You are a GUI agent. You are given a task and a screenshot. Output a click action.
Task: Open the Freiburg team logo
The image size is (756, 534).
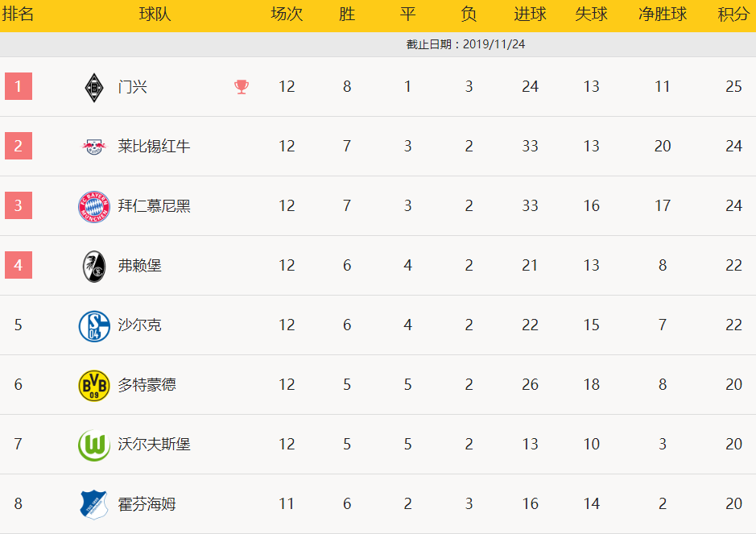[x=94, y=267]
